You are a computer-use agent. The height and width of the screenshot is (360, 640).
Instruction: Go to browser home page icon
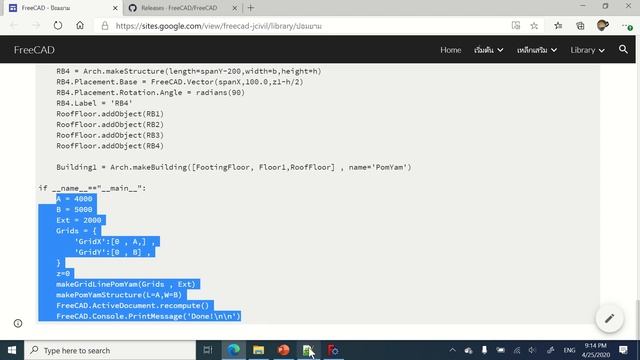tap(80, 26)
